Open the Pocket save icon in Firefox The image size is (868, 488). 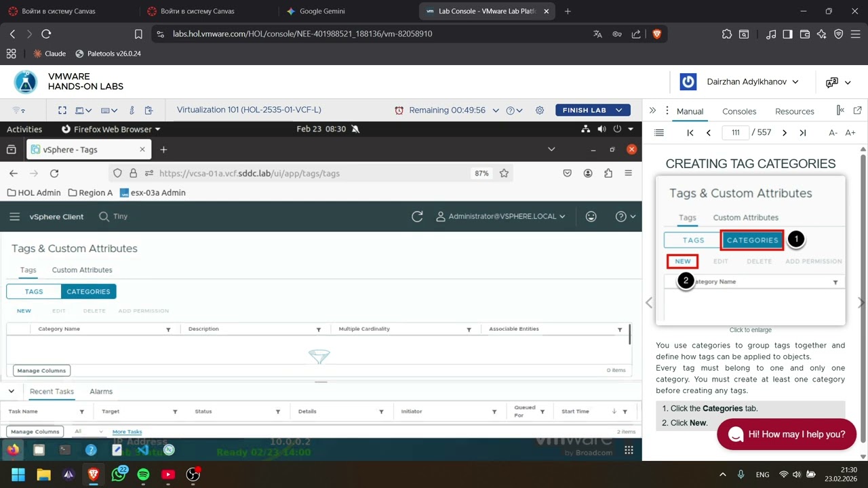[x=568, y=174]
